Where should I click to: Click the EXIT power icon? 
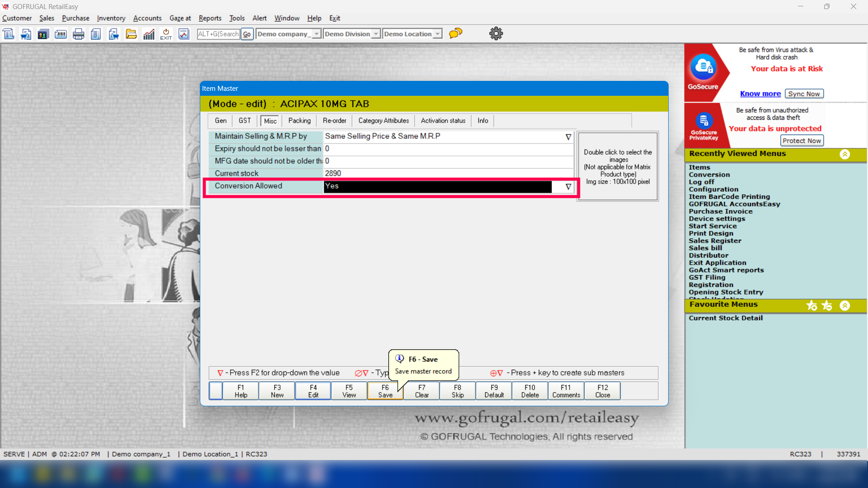(166, 34)
